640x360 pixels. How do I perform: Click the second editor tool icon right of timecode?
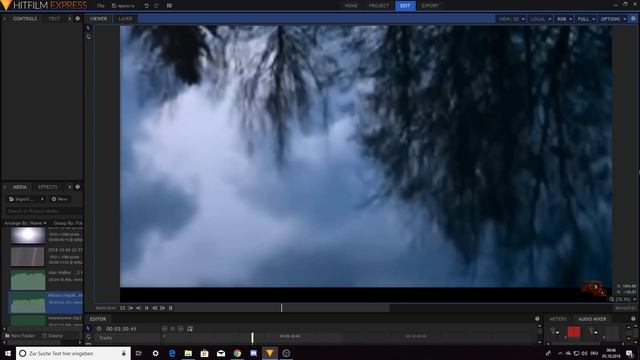point(173,329)
